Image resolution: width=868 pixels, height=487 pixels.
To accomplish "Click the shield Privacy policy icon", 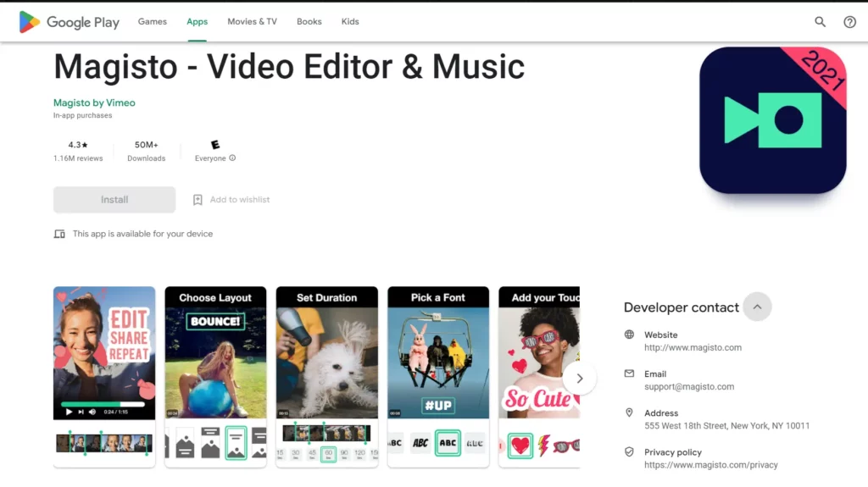I will coord(630,452).
